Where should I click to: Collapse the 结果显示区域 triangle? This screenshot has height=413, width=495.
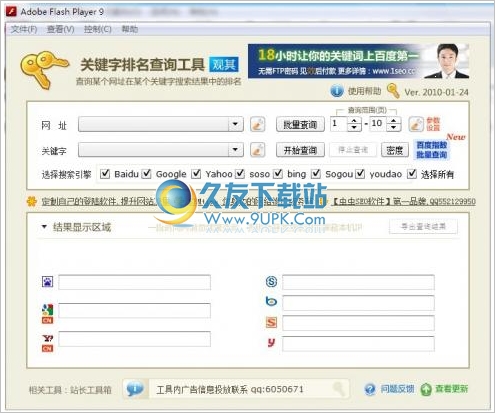pyautogui.click(x=44, y=227)
